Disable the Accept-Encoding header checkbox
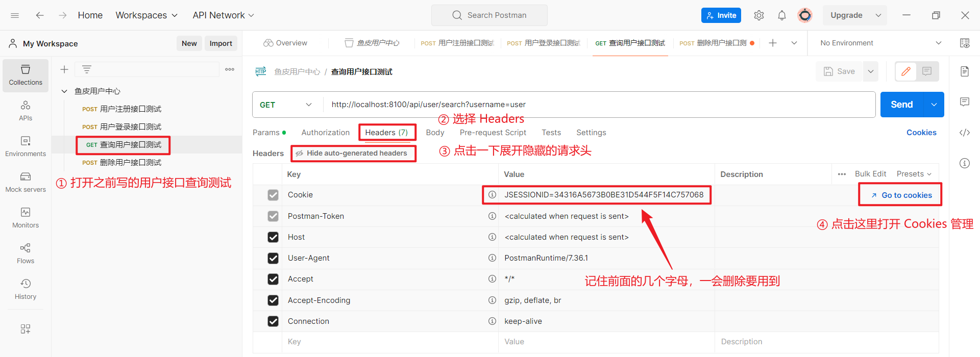The width and height of the screenshot is (980, 357). pos(273,300)
